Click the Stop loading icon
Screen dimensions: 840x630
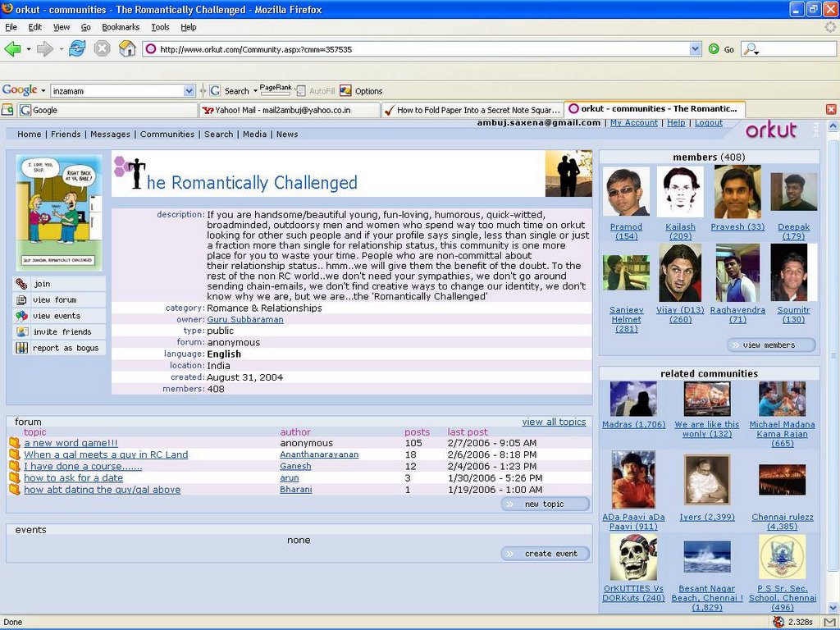tap(102, 49)
